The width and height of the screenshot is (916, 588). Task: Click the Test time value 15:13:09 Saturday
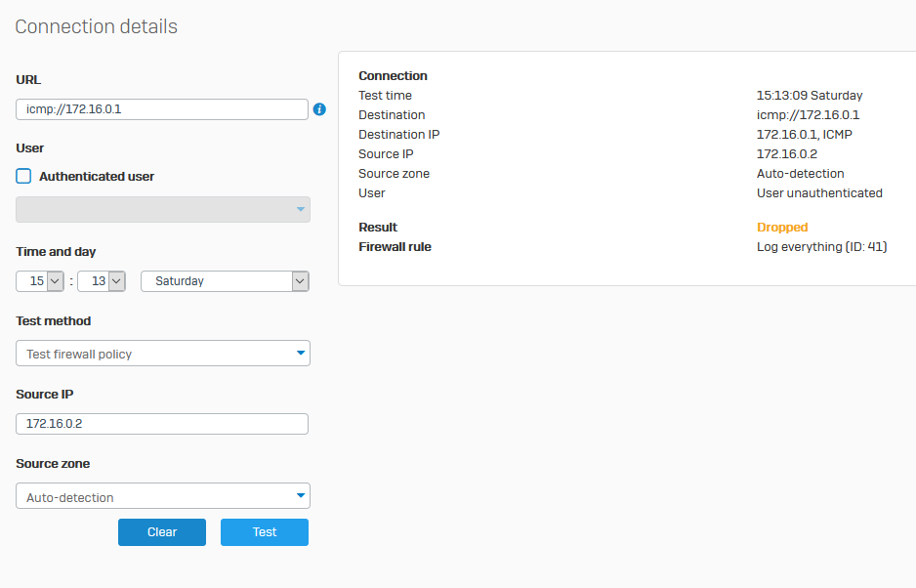coord(809,96)
